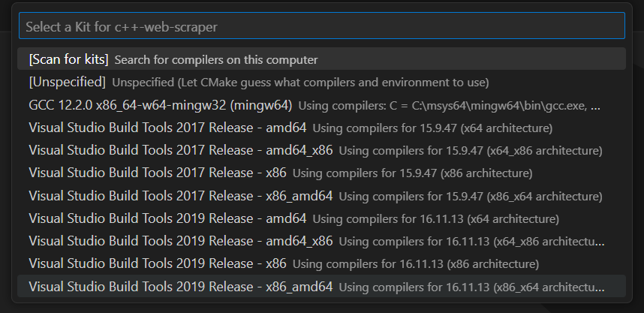Image resolution: width=644 pixels, height=313 pixels.
Task: Click 'Using compilers for 16.11.13 (x86 architecture)' text
Action: pos(415,264)
